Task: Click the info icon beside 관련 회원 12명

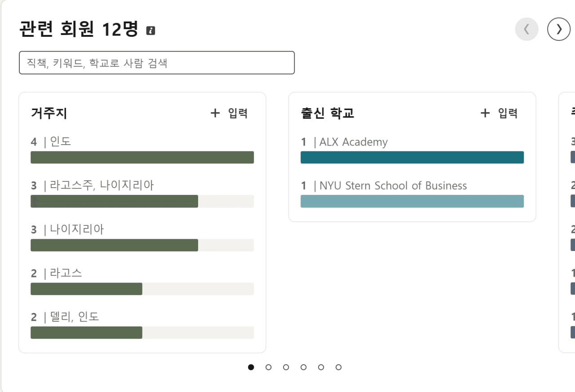Action: click(151, 31)
